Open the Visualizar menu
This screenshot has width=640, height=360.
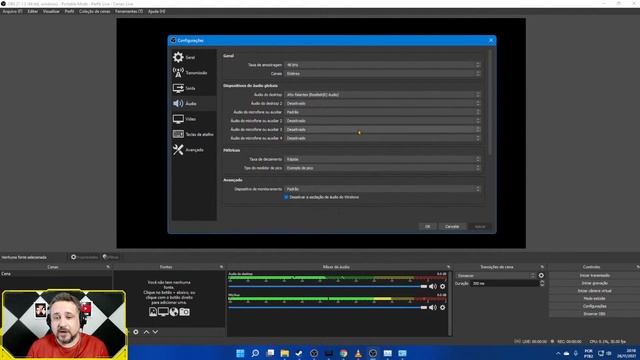click(51, 11)
